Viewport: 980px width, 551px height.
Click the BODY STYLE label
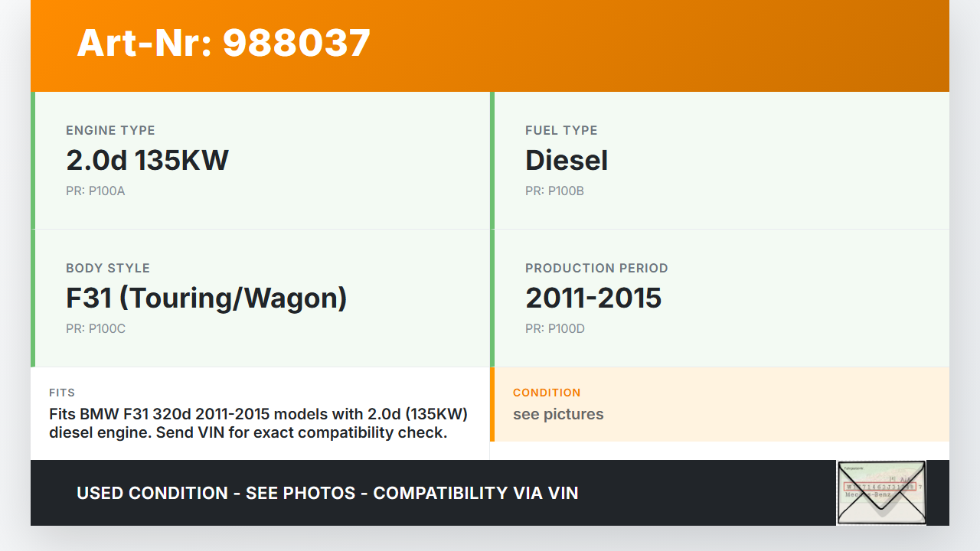(108, 269)
